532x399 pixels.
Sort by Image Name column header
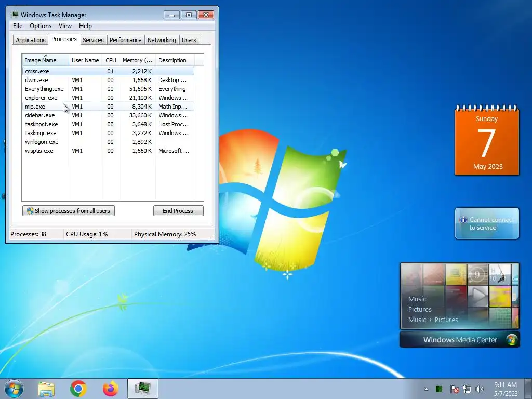[46, 60]
